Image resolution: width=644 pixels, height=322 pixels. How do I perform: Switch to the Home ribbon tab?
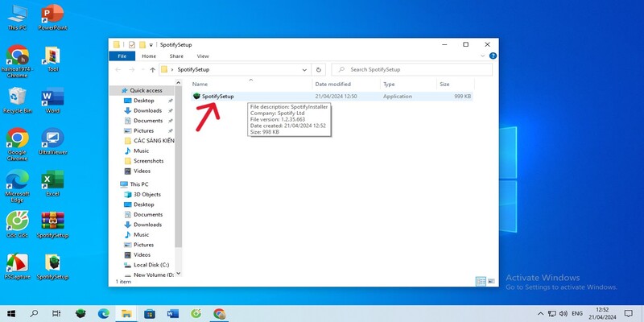(149, 56)
